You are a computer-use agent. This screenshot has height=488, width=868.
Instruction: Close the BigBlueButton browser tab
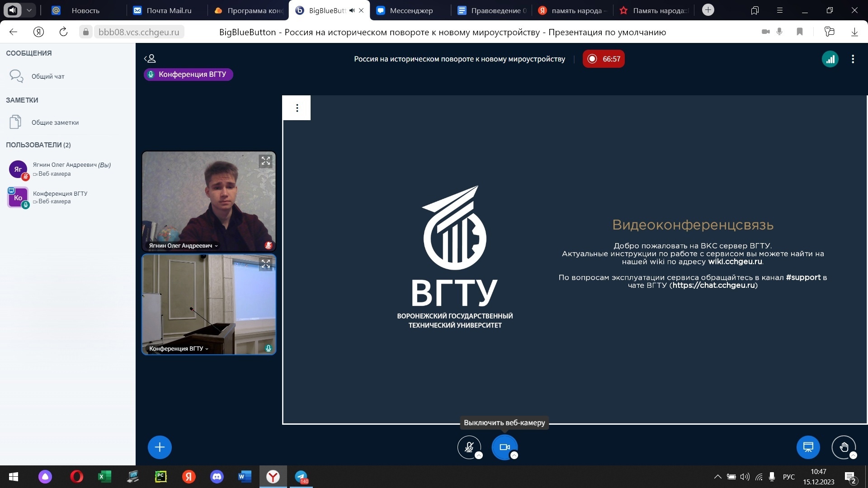click(361, 10)
